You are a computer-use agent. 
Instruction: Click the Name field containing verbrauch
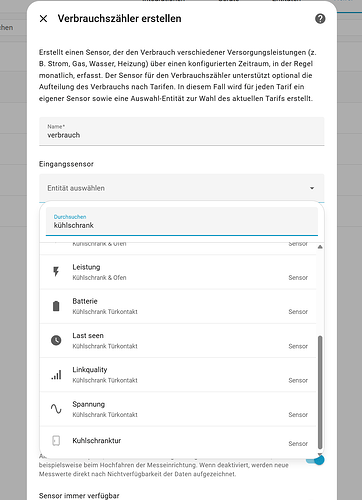click(182, 131)
